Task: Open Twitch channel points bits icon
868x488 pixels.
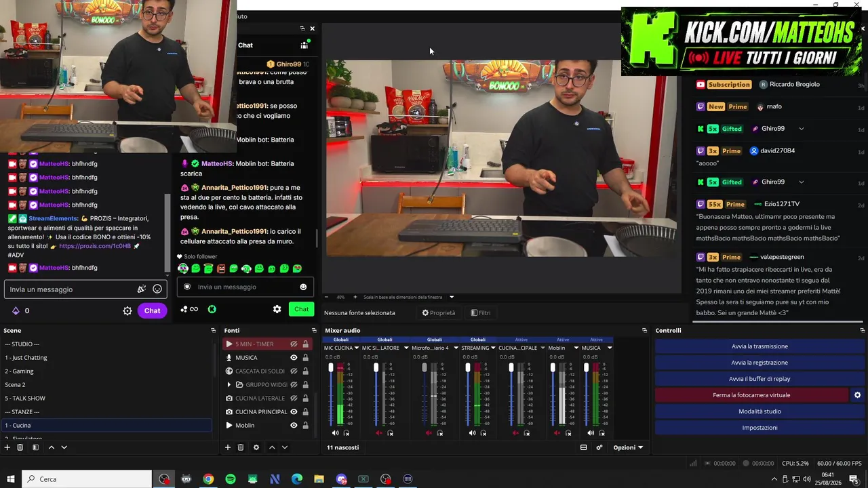Action: (16, 310)
